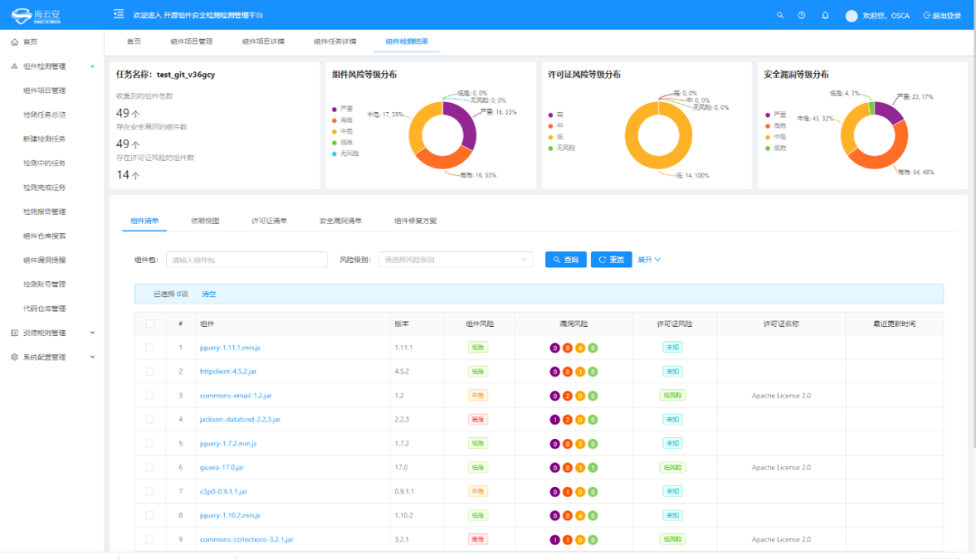Open the 风险级别 risk level dropdown
This screenshot has height=560, width=976.
(455, 260)
